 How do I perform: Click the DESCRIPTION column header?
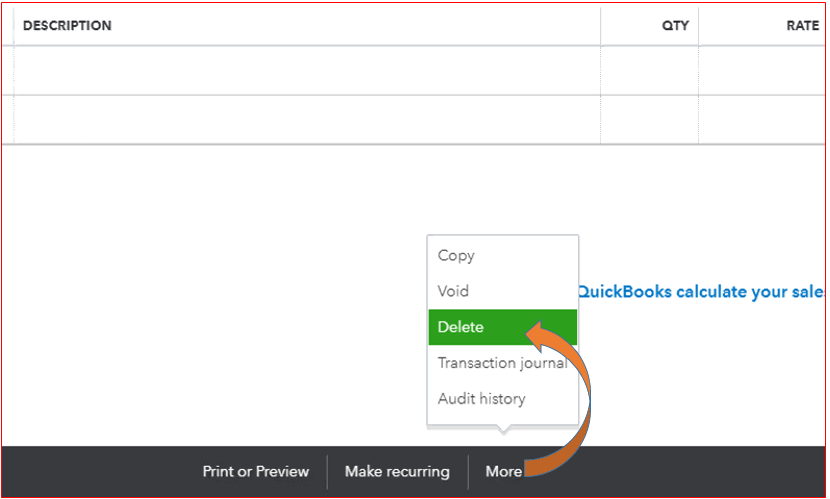(67, 26)
